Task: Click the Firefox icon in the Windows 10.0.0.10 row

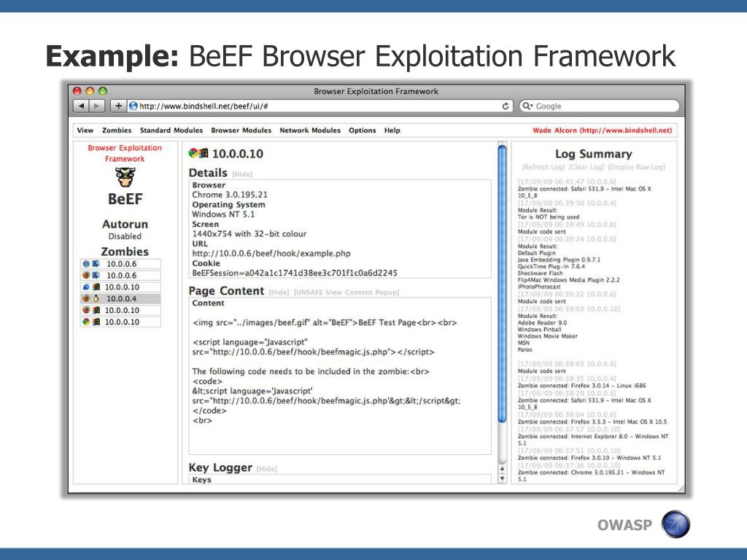Action: click(x=86, y=310)
